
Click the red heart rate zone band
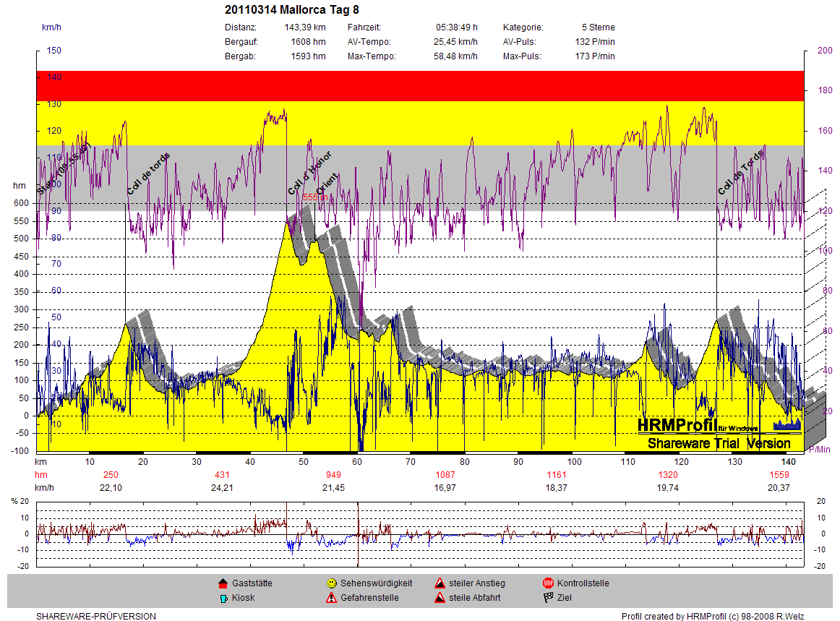pos(419,85)
